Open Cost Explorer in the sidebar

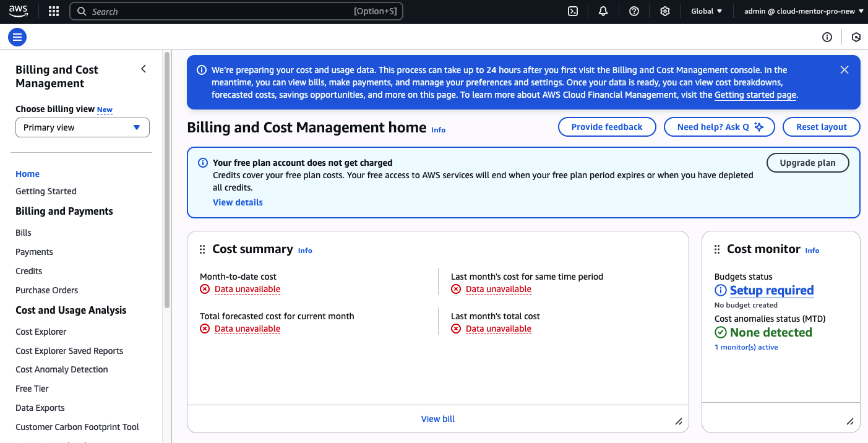coord(41,332)
